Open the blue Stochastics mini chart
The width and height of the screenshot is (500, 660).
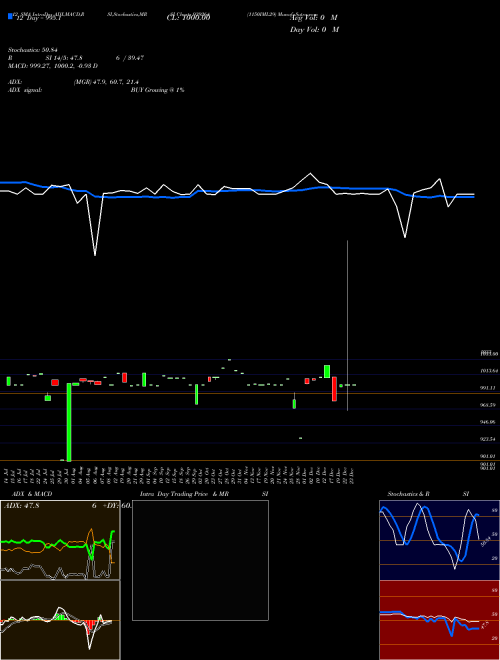[439, 540]
